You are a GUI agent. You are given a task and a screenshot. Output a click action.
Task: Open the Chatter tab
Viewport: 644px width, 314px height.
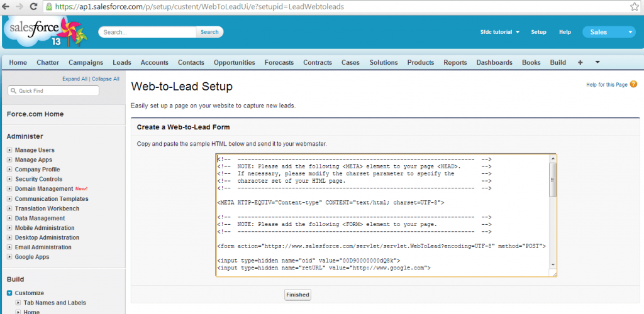[x=48, y=62]
